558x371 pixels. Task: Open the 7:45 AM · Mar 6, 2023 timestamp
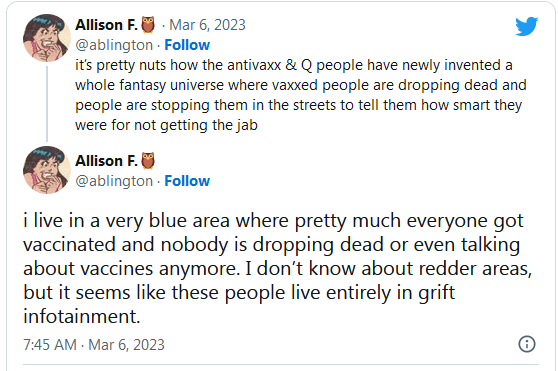(x=94, y=345)
